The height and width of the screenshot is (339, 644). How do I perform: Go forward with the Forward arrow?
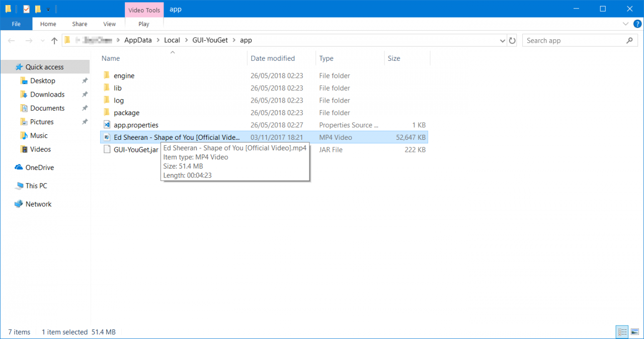(x=29, y=41)
